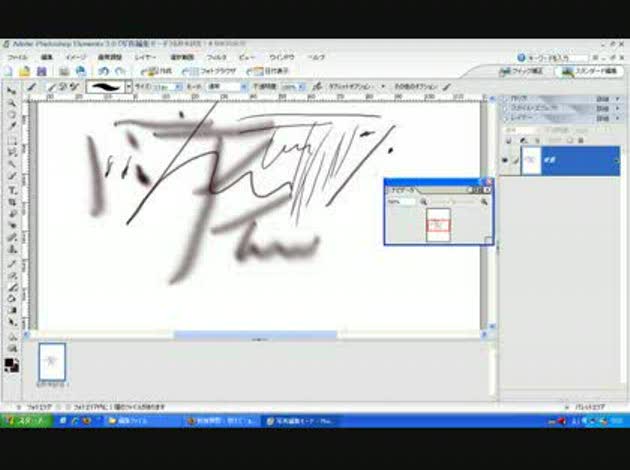Switch to クイック補正 mode

click(x=521, y=72)
